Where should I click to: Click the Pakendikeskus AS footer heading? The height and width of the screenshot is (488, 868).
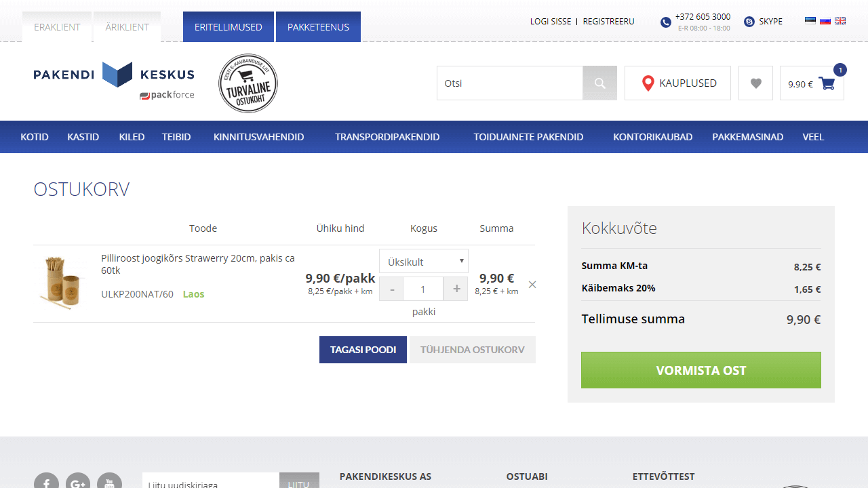coord(385,476)
